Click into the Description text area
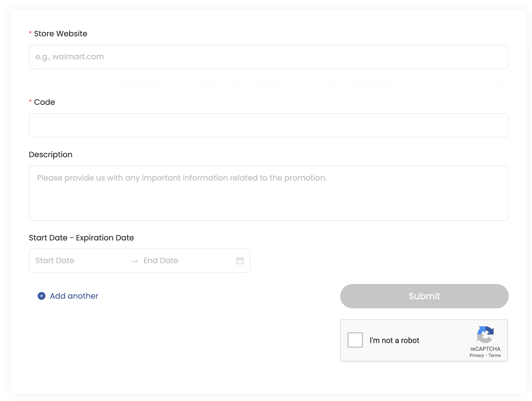The width and height of the screenshot is (532, 401). (x=268, y=193)
